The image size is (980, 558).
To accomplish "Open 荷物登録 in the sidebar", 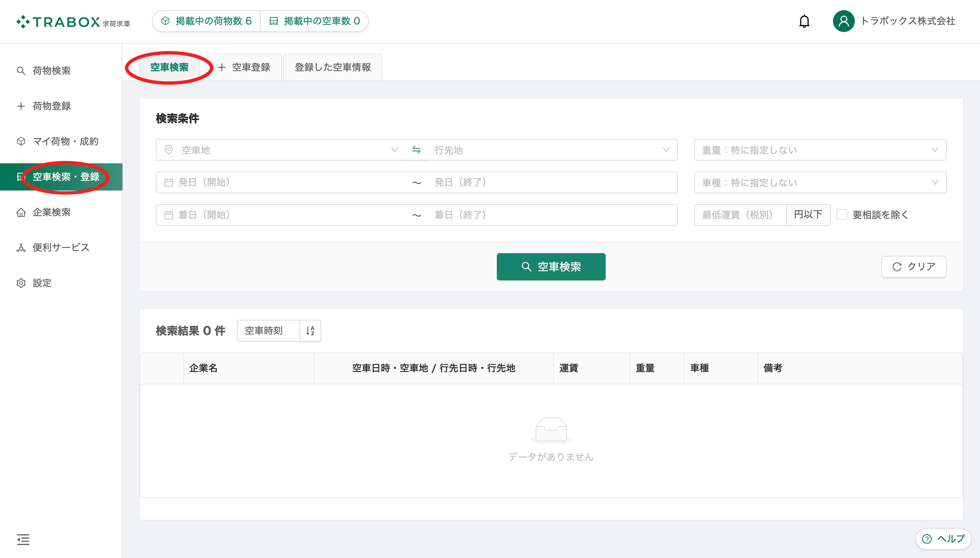I will (x=61, y=106).
